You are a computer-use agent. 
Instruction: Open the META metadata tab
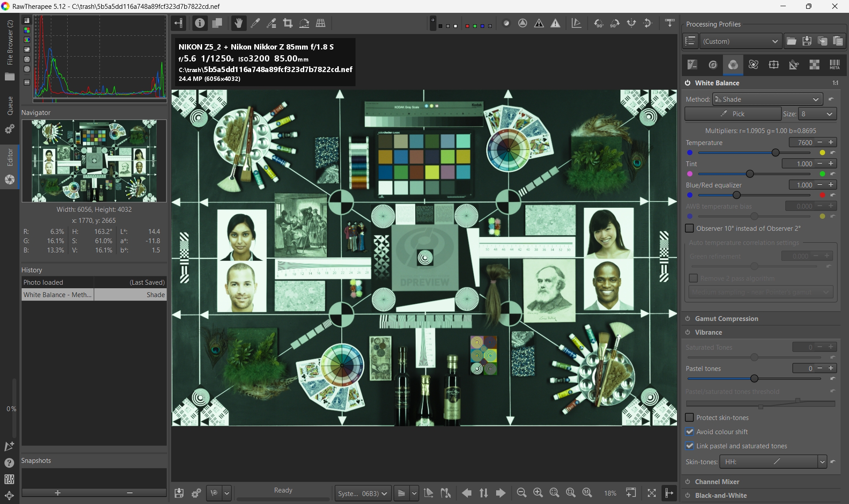(x=835, y=65)
